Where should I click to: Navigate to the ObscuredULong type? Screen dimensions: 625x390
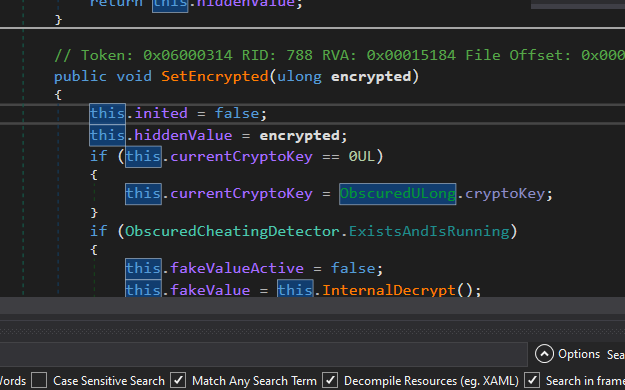(x=397, y=194)
